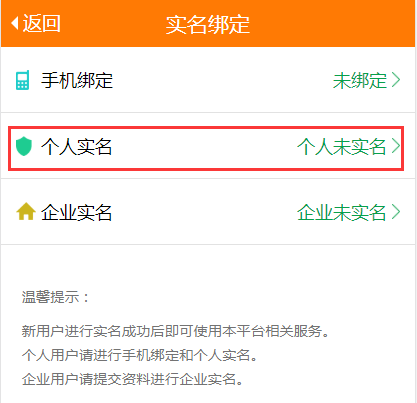Image resolution: width=417 pixels, height=403 pixels.
Task: Expand chevron next to 企业未实名
Action: 396,212
